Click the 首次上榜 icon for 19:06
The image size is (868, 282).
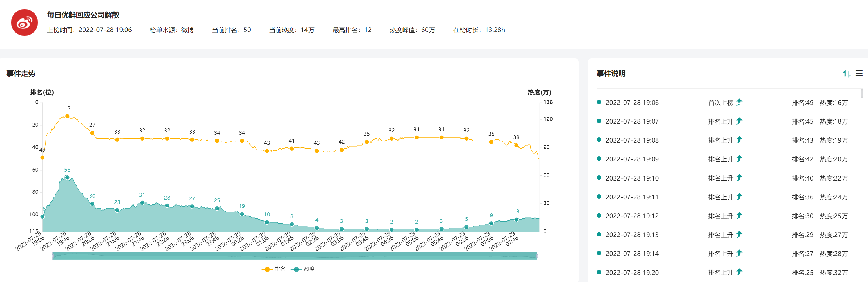pos(739,102)
